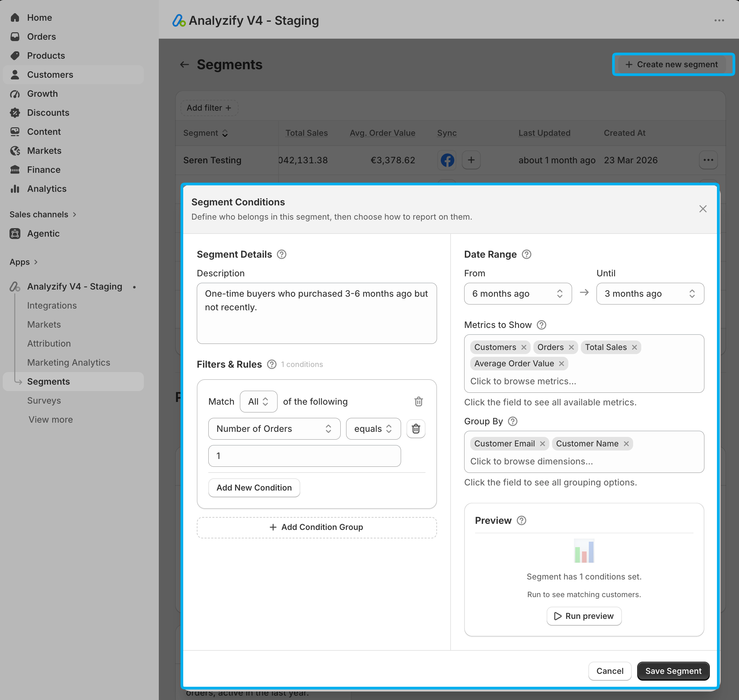
Task: Open the three-dot menu in app header
Action: point(719,20)
